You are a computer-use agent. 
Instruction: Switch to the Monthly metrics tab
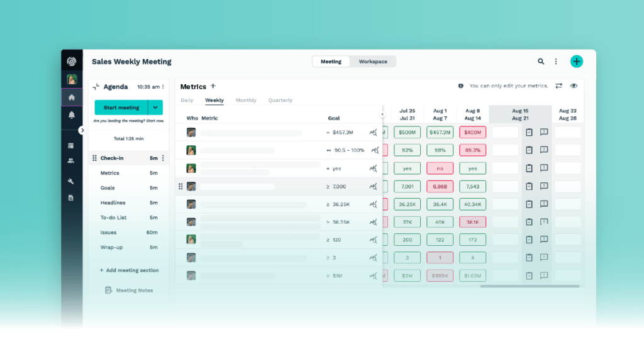[x=246, y=101]
